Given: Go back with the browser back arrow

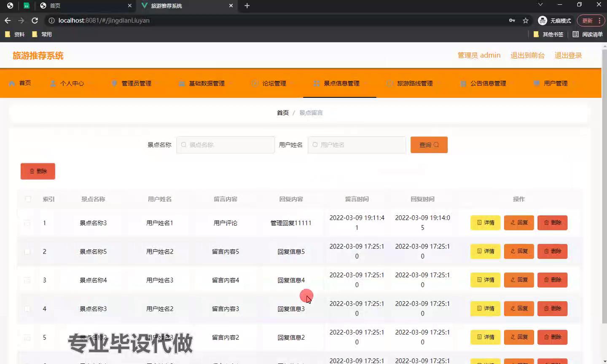Looking at the screenshot, I should click(8, 21).
